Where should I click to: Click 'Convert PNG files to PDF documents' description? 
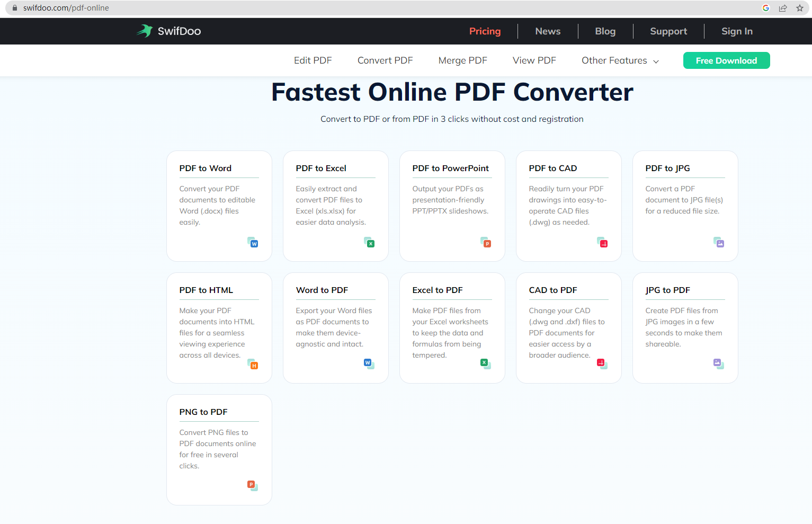tap(218, 449)
